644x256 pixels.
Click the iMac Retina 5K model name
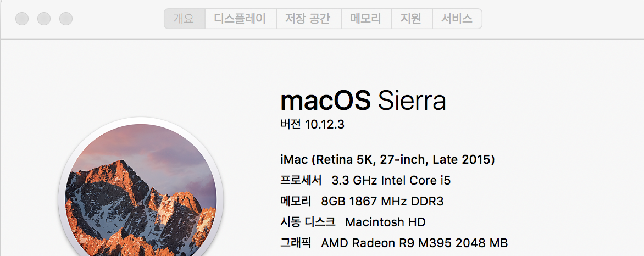(x=387, y=160)
